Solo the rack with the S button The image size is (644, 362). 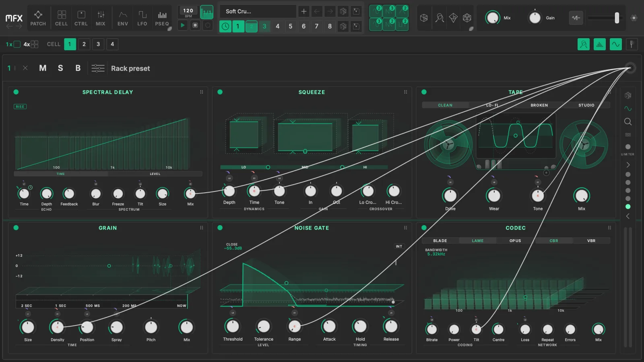coord(60,68)
